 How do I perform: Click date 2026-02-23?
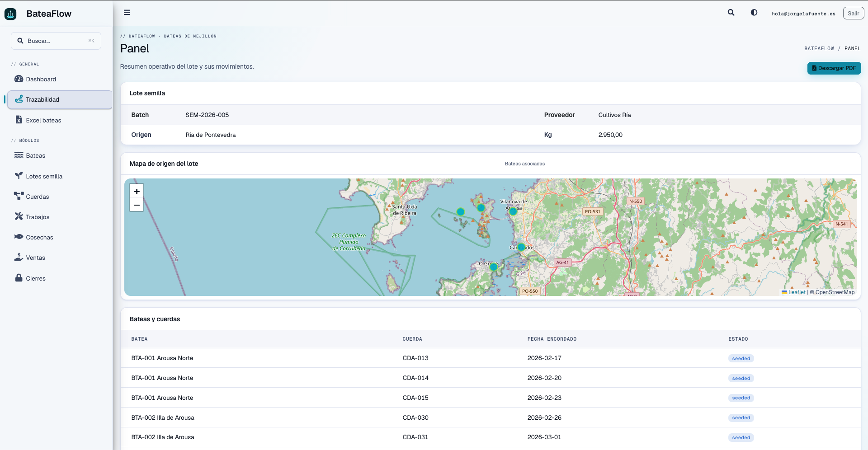544,398
